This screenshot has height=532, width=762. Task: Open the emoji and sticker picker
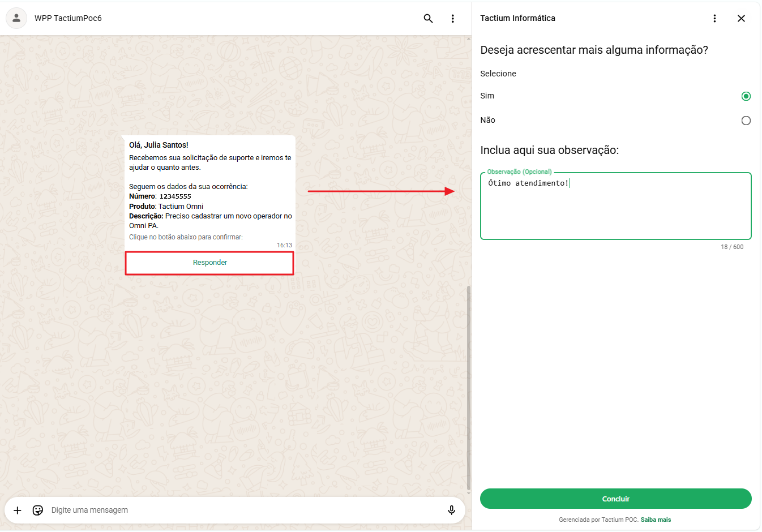click(38, 510)
